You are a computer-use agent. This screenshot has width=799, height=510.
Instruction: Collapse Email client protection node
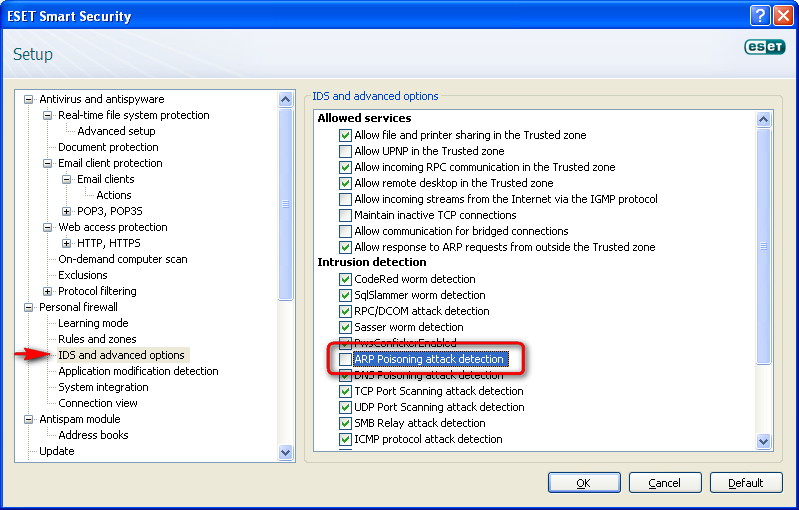click(x=47, y=164)
